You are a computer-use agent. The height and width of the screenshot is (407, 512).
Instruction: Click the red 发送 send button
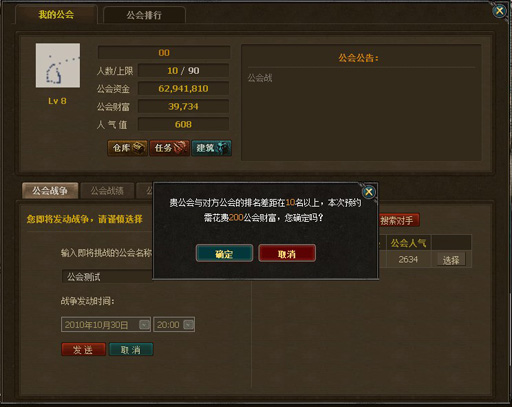83,349
